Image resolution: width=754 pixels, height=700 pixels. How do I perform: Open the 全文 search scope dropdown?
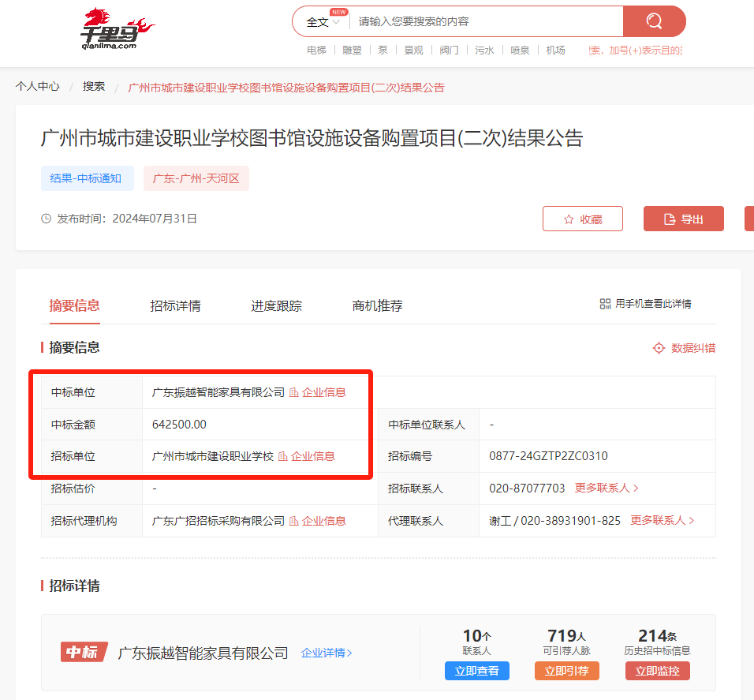point(323,21)
